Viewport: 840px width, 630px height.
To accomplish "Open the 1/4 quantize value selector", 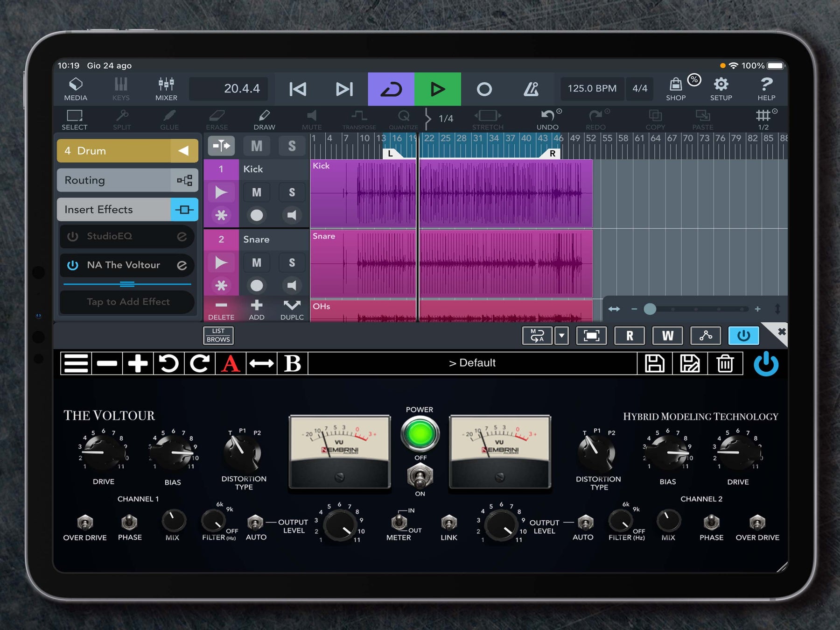I will click(446, 119).
